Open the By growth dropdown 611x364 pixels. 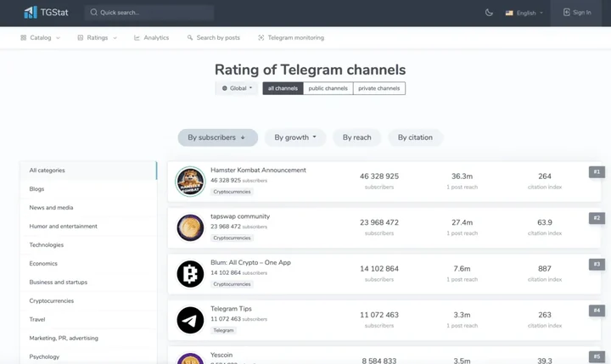pyautogui.click(x=295, y=137)
